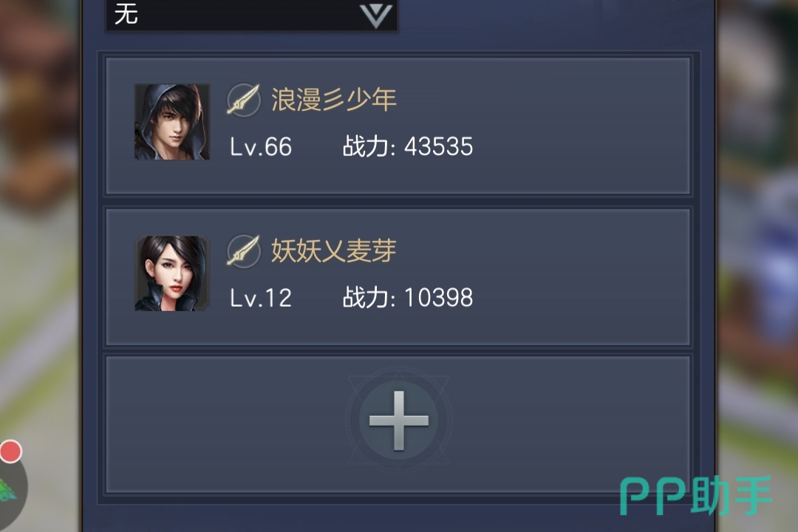Viewport: 798px width, 532px height.
Task: Select player name 妖妖乂麦芽
Action: [333, 250]
